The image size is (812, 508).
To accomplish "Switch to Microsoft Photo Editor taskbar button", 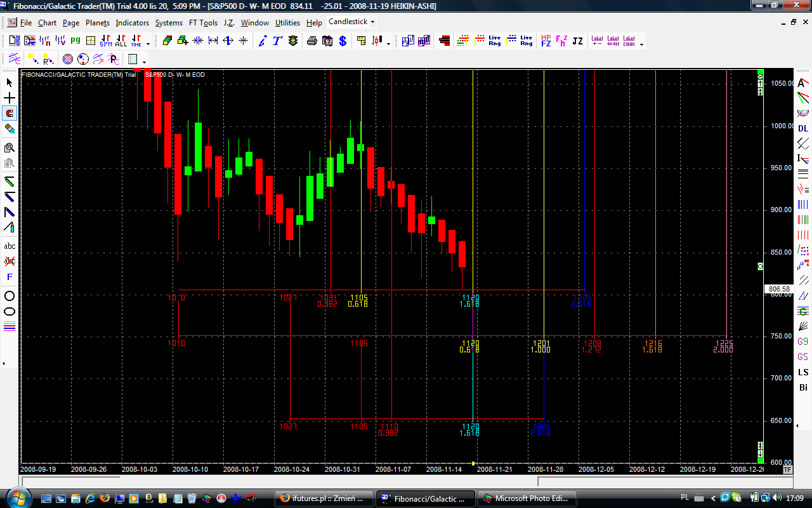I will [527, 498].
